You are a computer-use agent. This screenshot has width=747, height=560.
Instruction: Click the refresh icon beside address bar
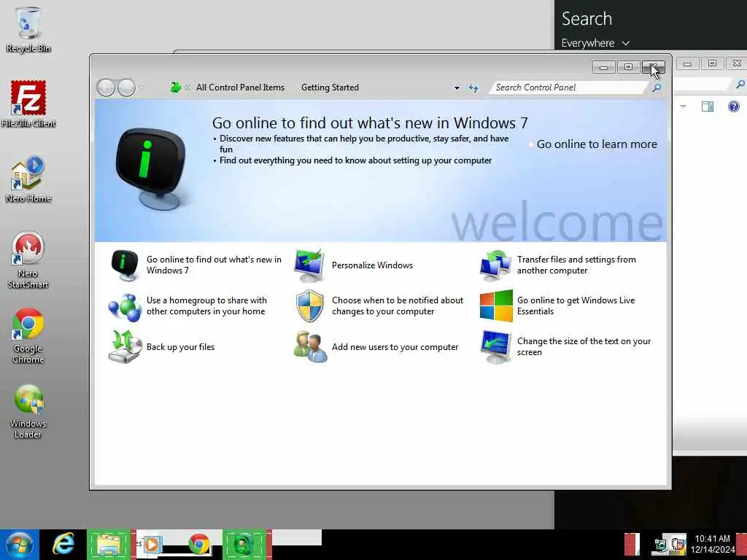pyautogui.click(x=473, y=87)
